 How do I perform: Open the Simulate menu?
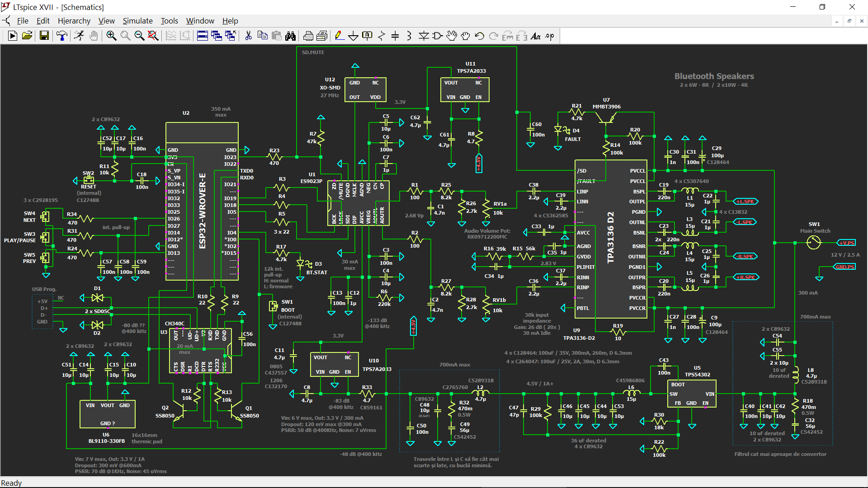click(138, 21)
